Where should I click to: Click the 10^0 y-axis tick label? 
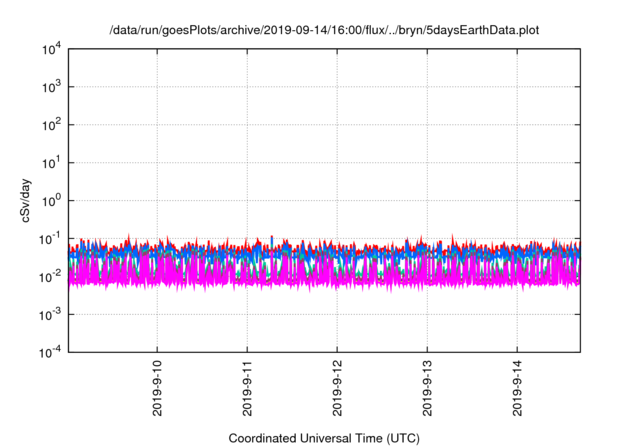50,200
